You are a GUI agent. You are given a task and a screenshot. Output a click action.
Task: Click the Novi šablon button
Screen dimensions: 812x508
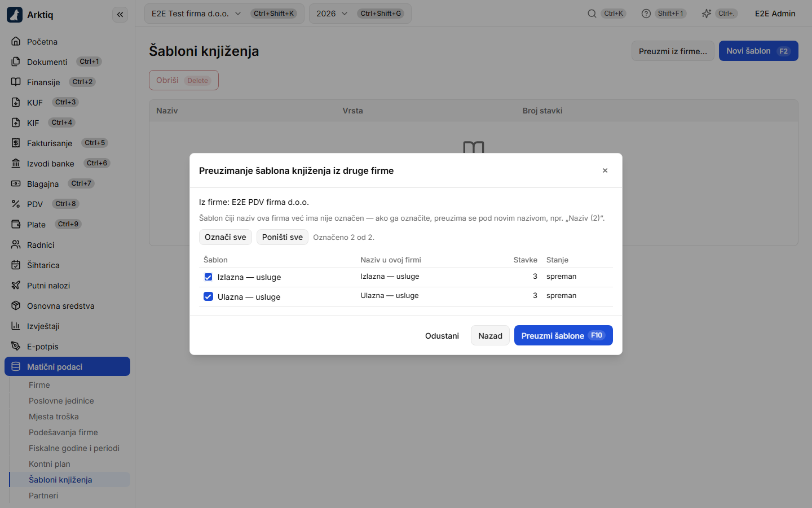758,51
